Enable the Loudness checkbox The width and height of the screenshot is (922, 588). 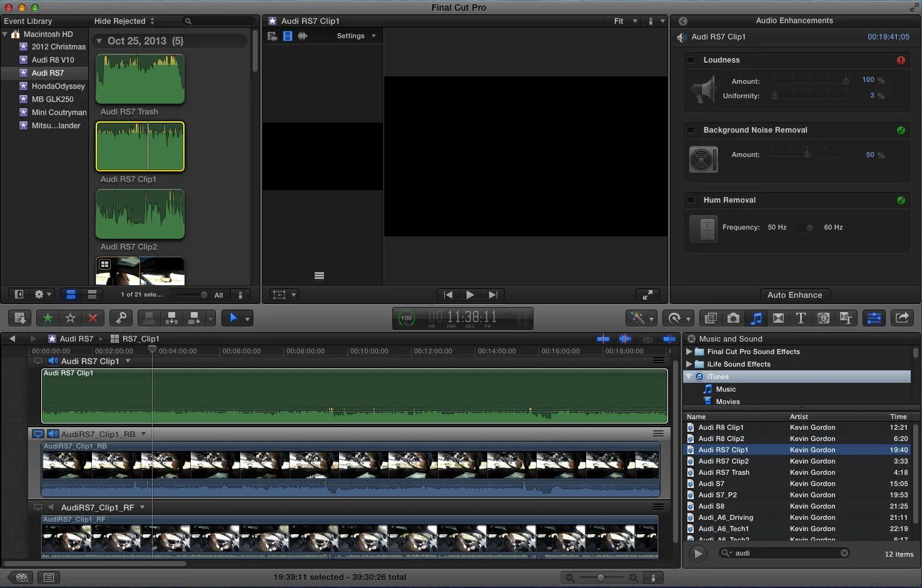pos(691,60)
